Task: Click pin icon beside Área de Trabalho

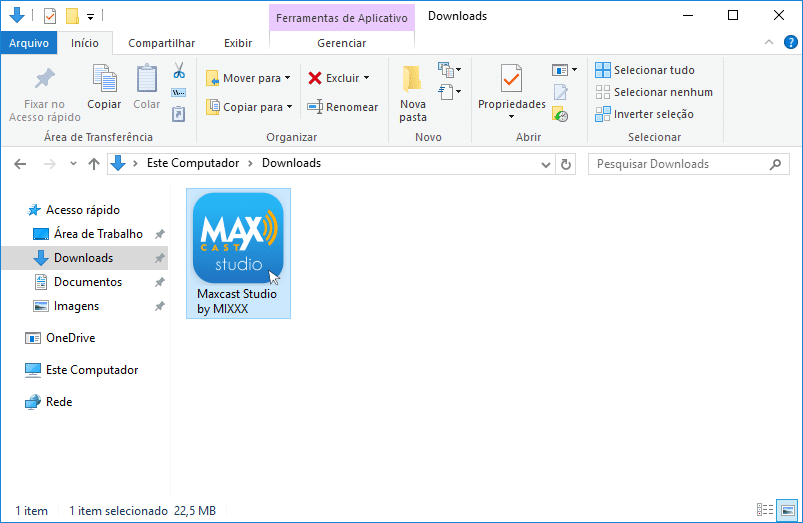Action: coord(160,234)
